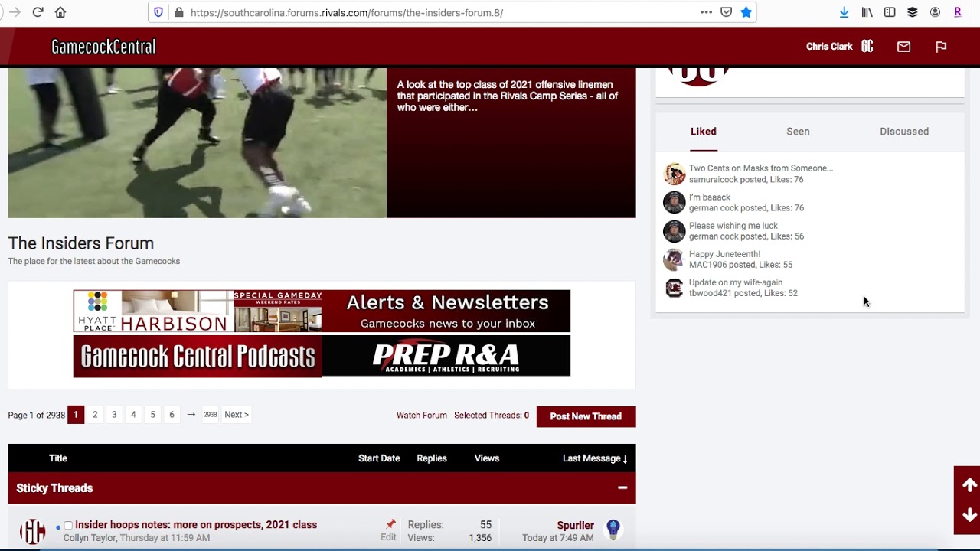
Task: Switch to the Discussed tab
Action: 904,132
